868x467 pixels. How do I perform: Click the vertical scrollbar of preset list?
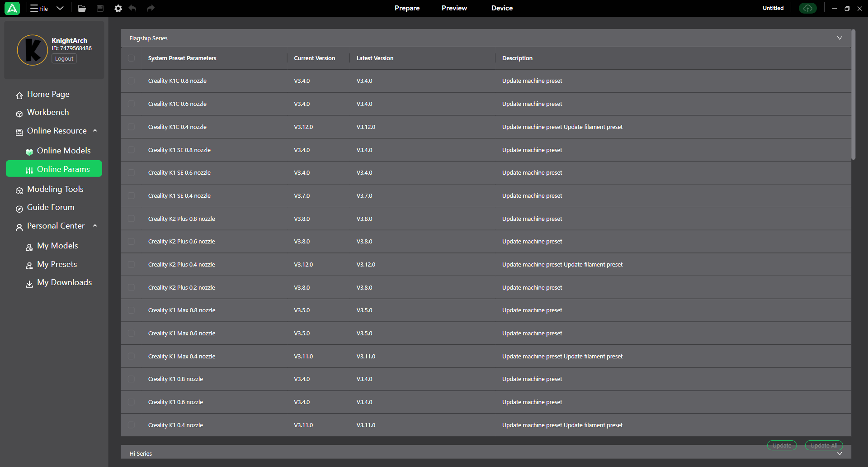pyautogui.click(x=853, y=95)
